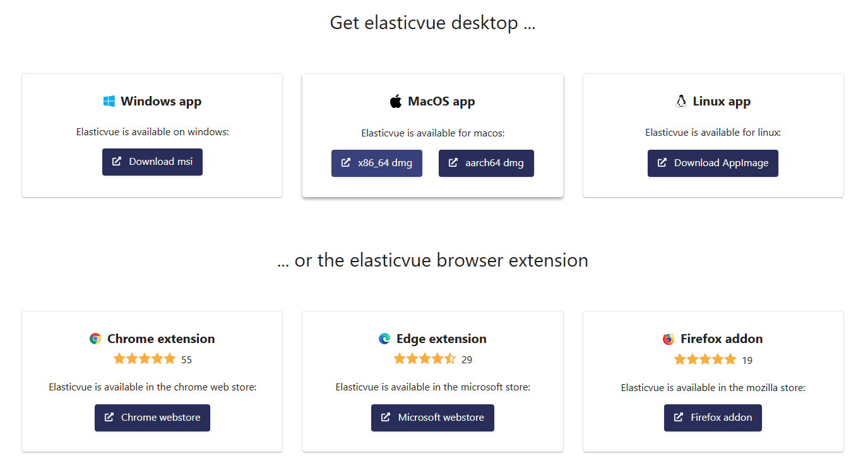Click the Windows logo icon
Image resolution: width=868 pixels, height=470 pixels.
click(109, 101)
